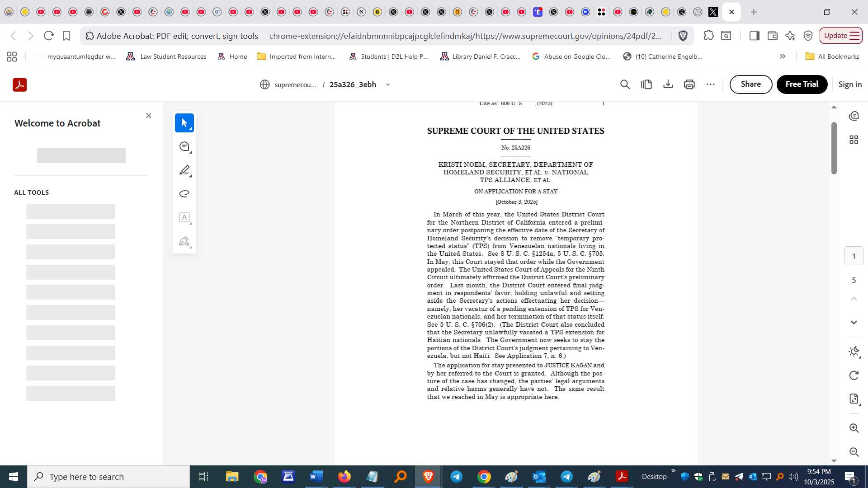The width and height of the screenshot is (868, 488).
Task: Open the add comment tool
Action: pos(184,146)
